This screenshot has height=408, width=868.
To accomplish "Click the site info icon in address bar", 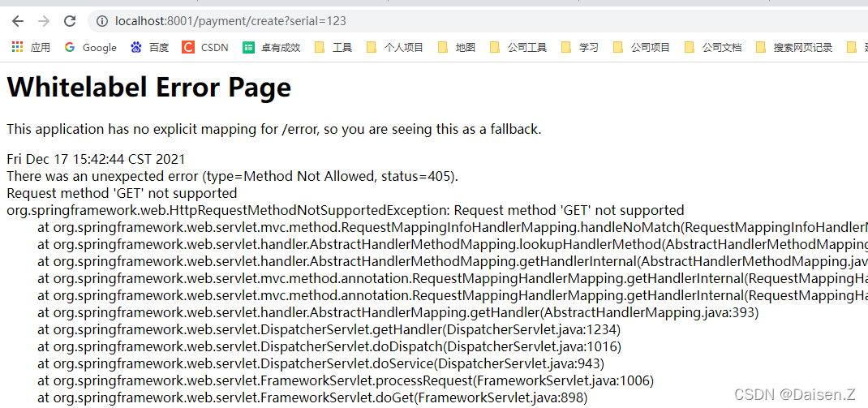I will [102, 22].
